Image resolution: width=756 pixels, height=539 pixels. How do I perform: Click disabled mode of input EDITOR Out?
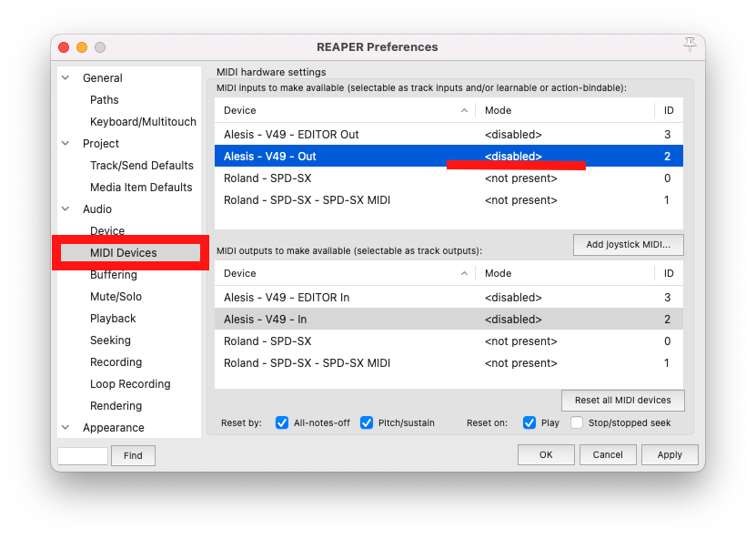(x=513, y=134)
